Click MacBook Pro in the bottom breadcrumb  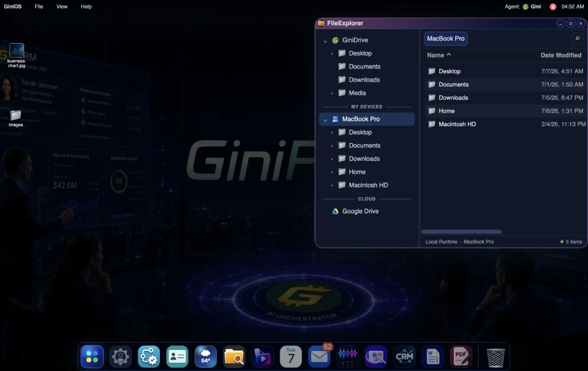(x=479, y=242)
